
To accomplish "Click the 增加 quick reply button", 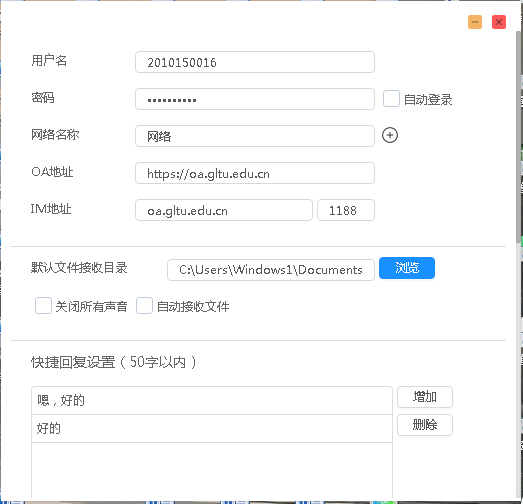I will tap(425, 397).
